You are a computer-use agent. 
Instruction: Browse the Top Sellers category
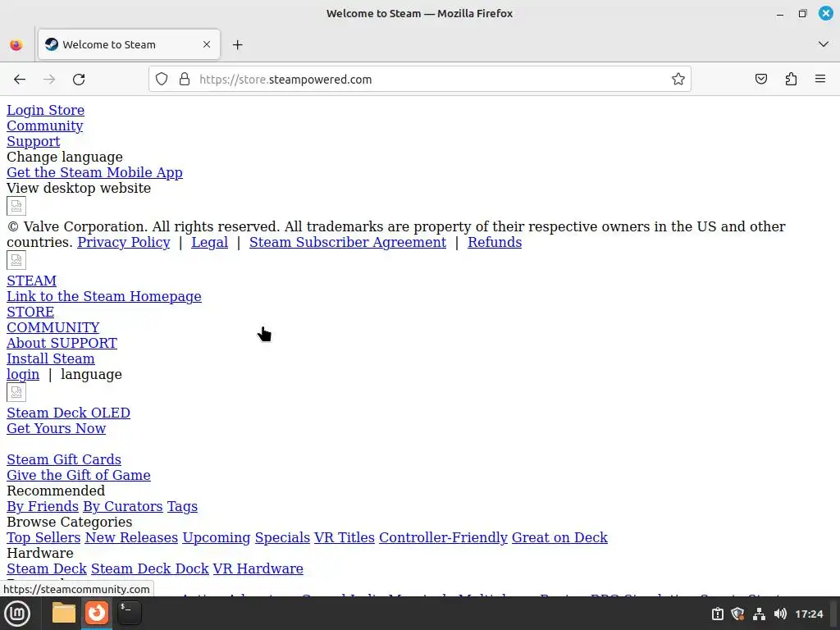[43, 537]
